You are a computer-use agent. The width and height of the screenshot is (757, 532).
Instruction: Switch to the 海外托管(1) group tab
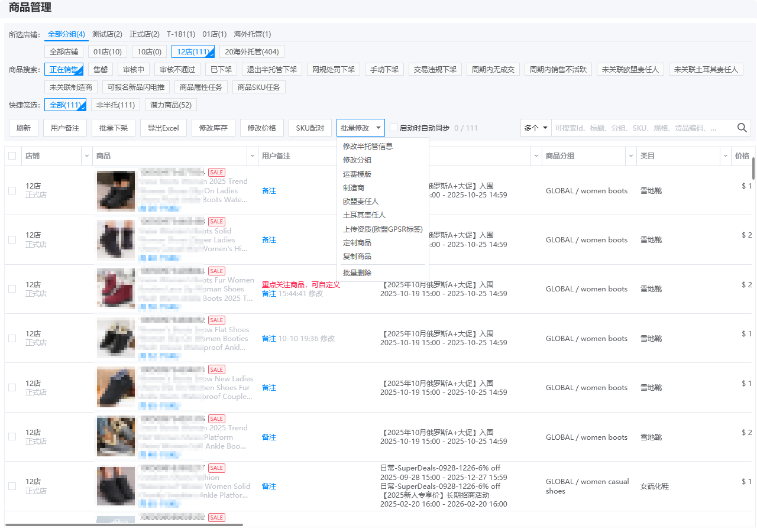253,34
